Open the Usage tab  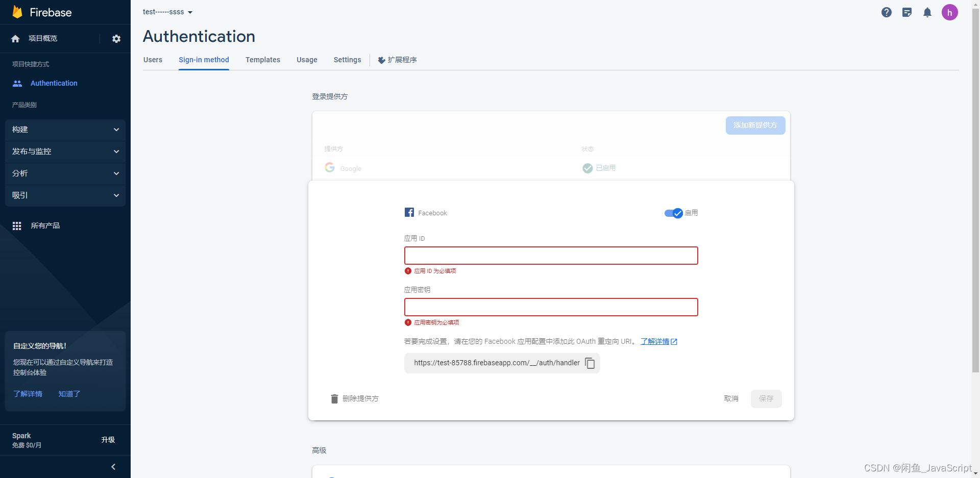pos(307,60)
